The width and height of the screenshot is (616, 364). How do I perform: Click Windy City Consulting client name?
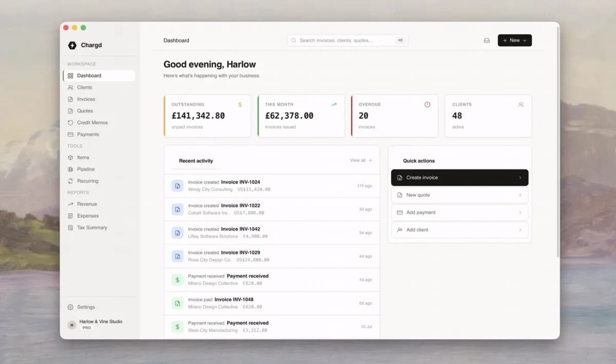210,189
